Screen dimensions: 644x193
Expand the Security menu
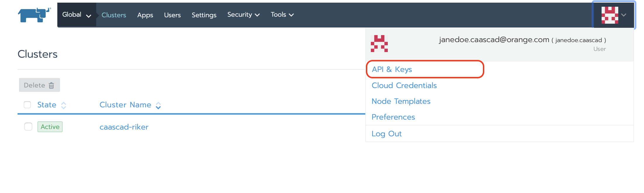point(243,15)
